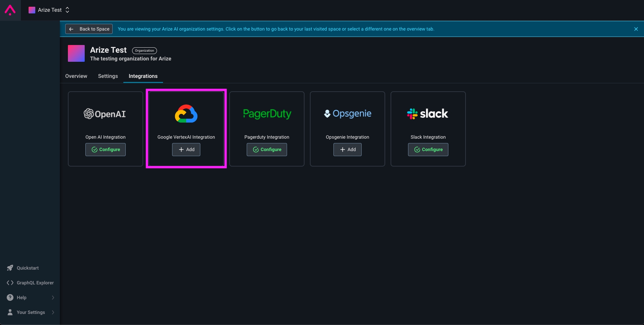Click the Organization badge next to the title
644x325 pixels.
pos(145,51)
